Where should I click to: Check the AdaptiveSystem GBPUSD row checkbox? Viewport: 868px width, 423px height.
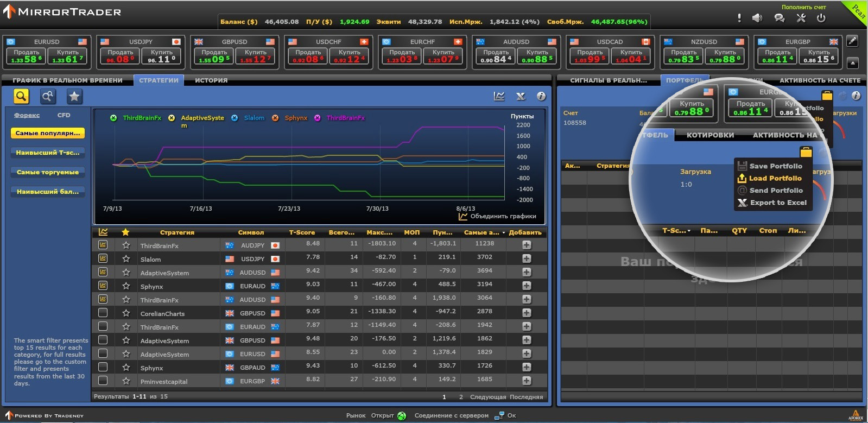pyautogui.click(x=103, y=340)
